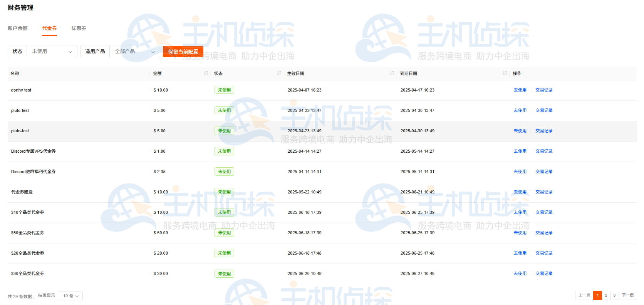Screen dimensions: 644x305
Task: Open the 状态 未使用 dropdown
Action: [52, 52]
